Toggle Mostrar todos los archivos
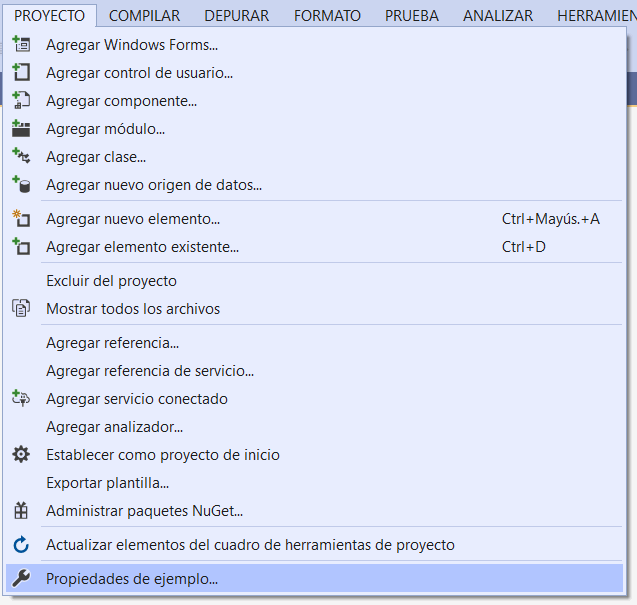The image size is (637, 605). [133, 309]
